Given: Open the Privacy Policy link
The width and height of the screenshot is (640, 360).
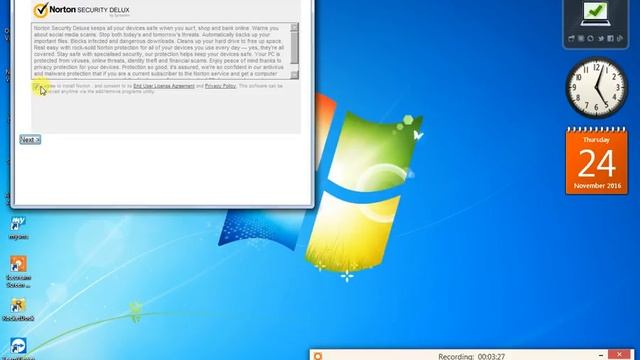Looking at the screenshot, I should click(220, 86).
